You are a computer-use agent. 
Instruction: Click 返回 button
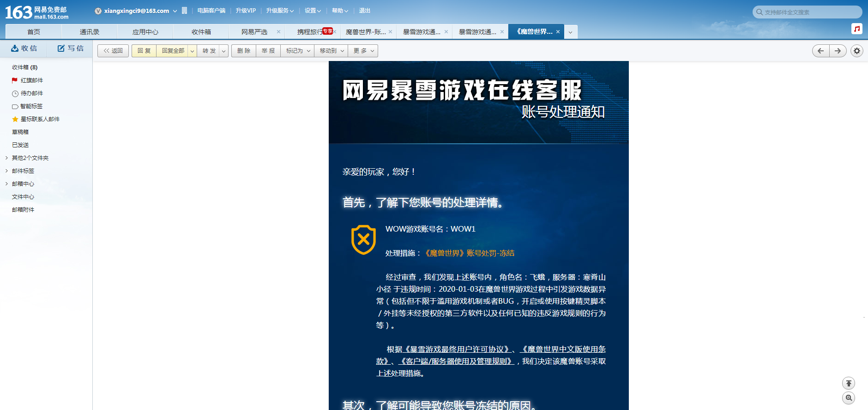[x=113, y=51]
